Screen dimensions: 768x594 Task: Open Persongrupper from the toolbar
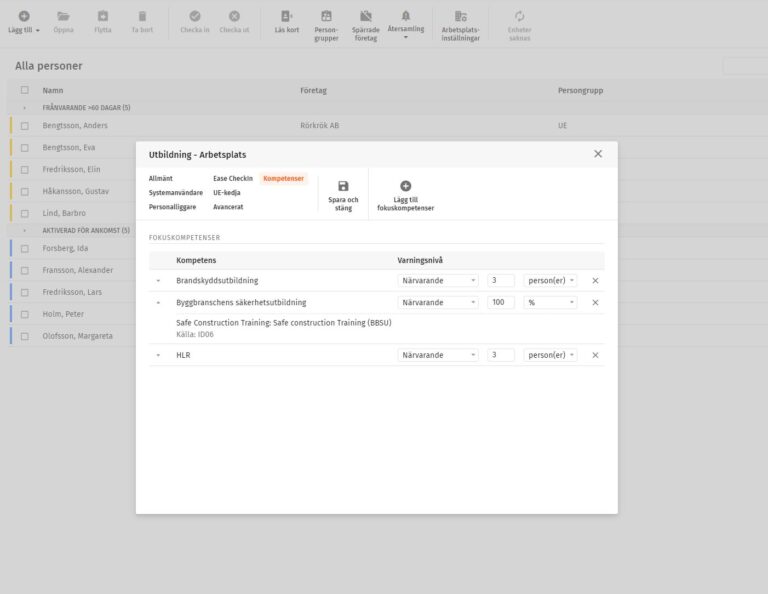(326, 17)
